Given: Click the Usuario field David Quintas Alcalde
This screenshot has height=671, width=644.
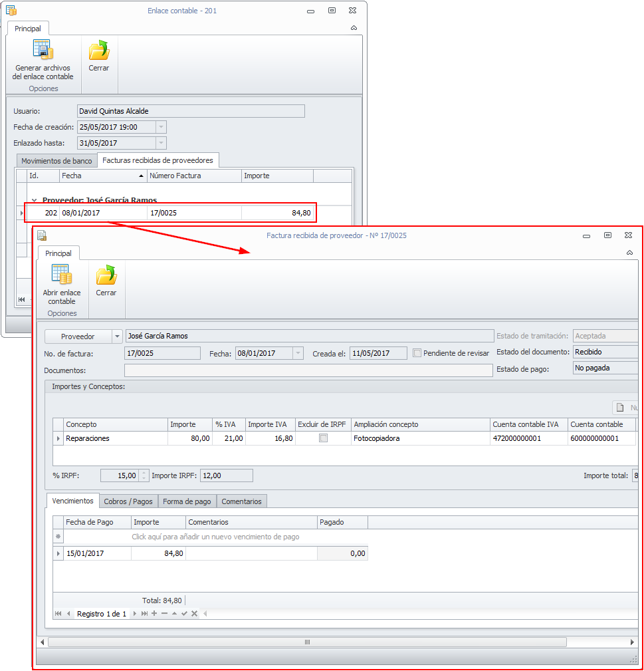Looking at the screenshot, I should point(191,111).
